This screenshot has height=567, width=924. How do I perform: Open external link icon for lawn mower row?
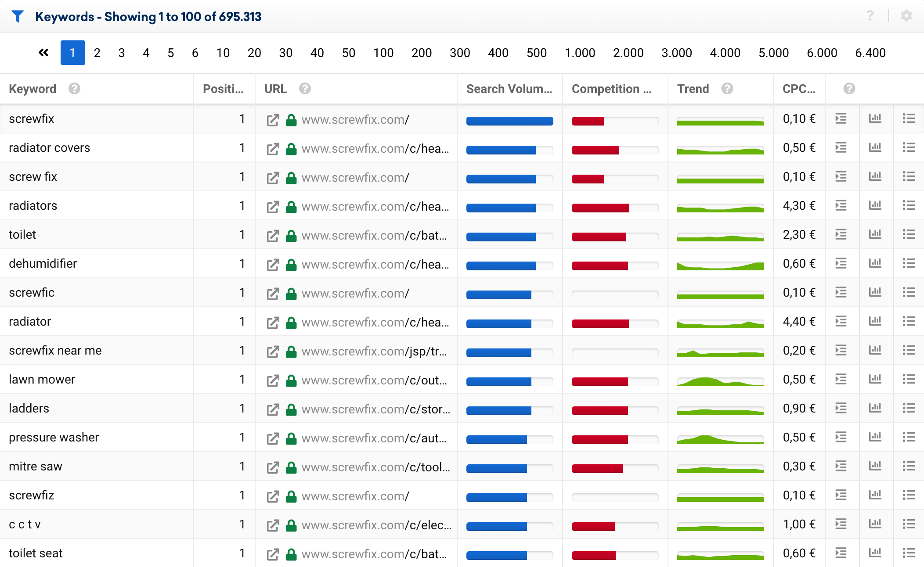273,380
